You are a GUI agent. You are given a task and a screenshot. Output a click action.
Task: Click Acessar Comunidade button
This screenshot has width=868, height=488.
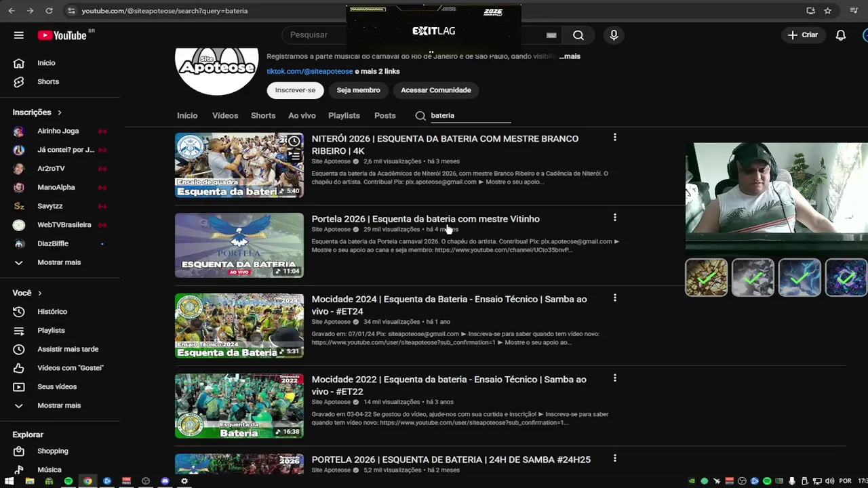tap(435, 90)
